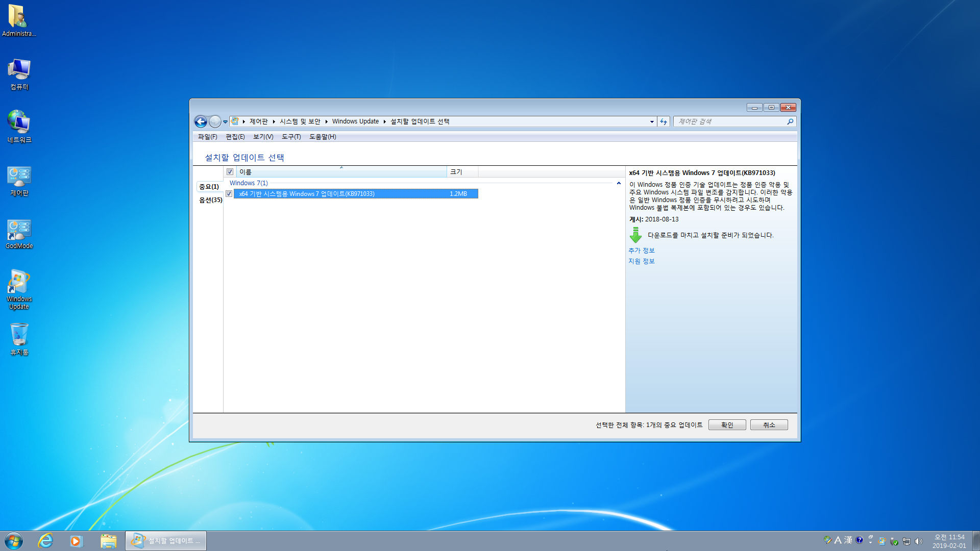Sort list by 크기 column header
Screen dimensions: 980x551
(462, 172)
